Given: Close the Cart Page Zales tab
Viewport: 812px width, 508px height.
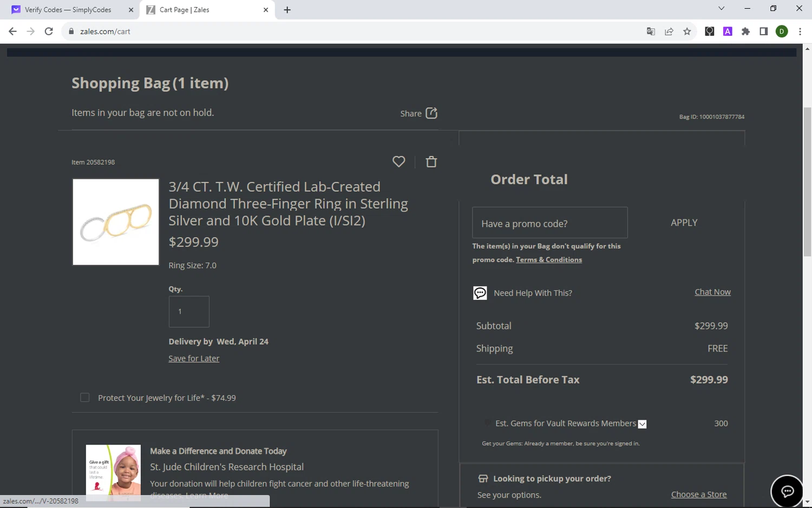Looking at the screenshot, I should click(x=266, y=10).
